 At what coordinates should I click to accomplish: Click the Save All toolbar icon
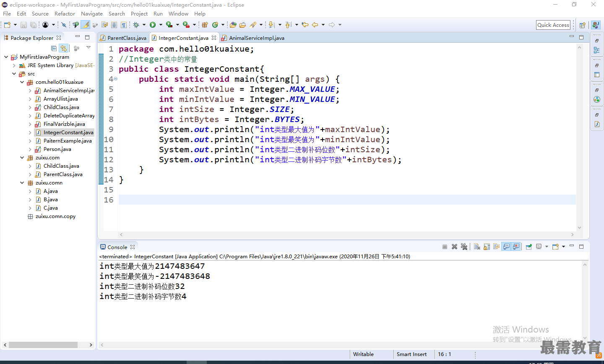click(33, 25)
